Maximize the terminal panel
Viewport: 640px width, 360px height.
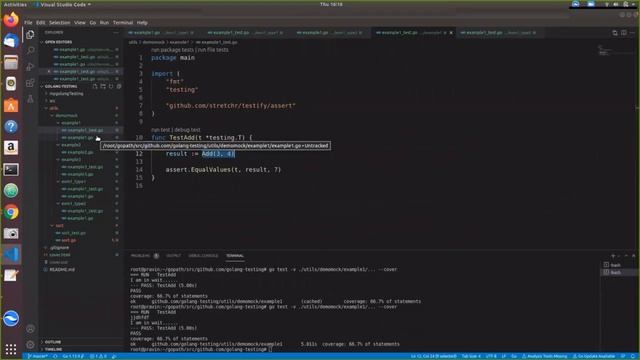626,256
